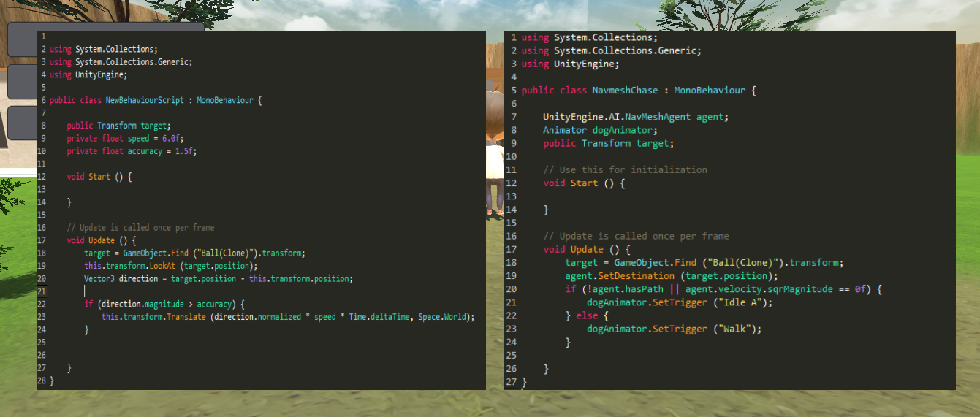Click '// Use this for initialization' comment
This screenshot has width=980, height=417.
pos(625,169)
